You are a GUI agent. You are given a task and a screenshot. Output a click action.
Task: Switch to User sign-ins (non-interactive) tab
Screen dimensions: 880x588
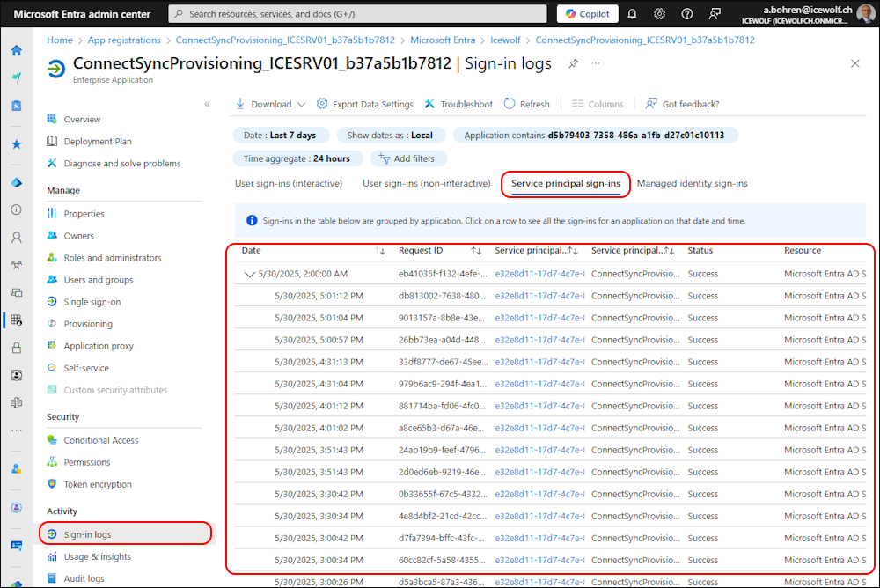(x=427, y=184)
